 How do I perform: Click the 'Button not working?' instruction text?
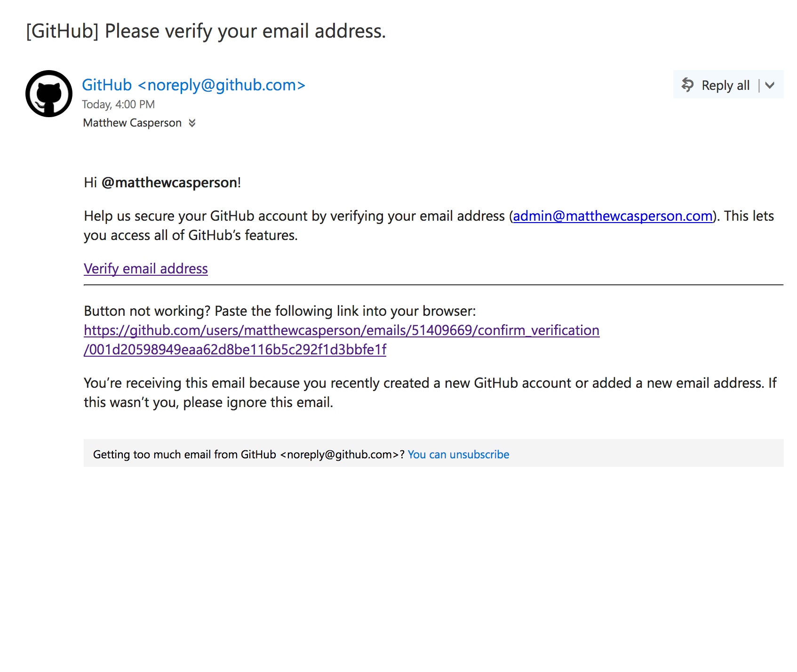(x=279, y=311)
